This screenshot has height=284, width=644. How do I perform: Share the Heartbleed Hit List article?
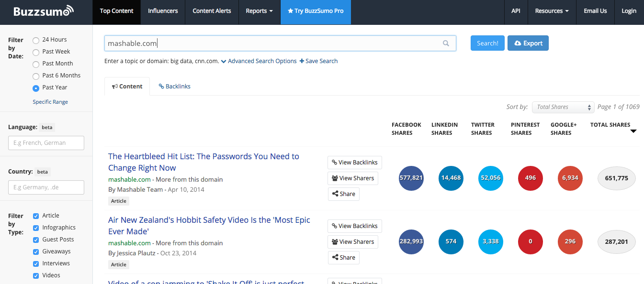344,194
